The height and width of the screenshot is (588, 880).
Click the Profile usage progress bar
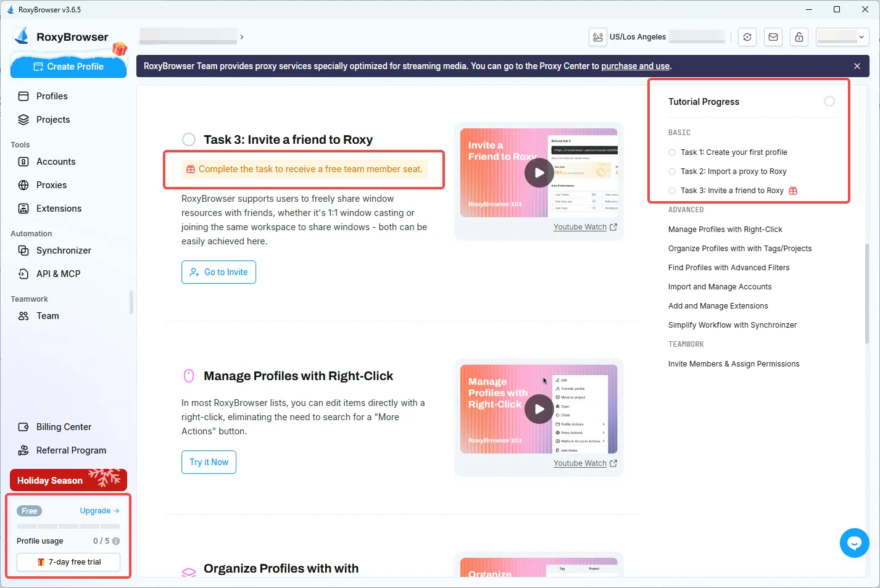(68, 526)
